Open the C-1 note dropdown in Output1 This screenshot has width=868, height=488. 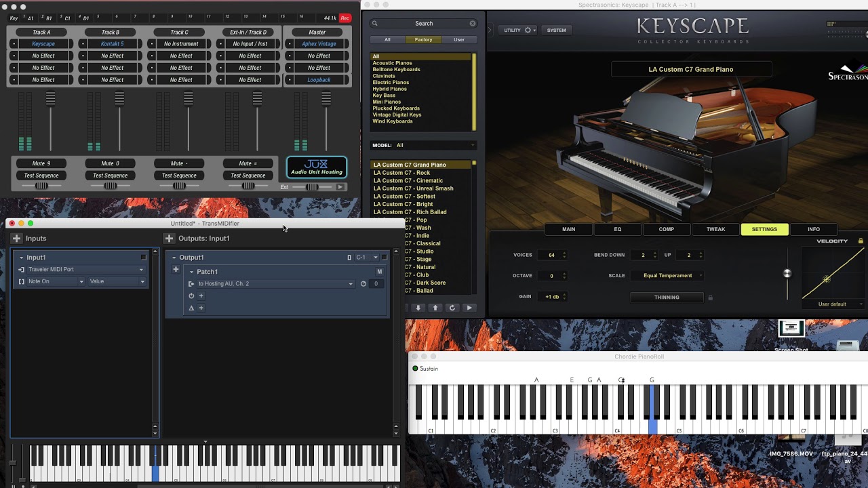366,258
